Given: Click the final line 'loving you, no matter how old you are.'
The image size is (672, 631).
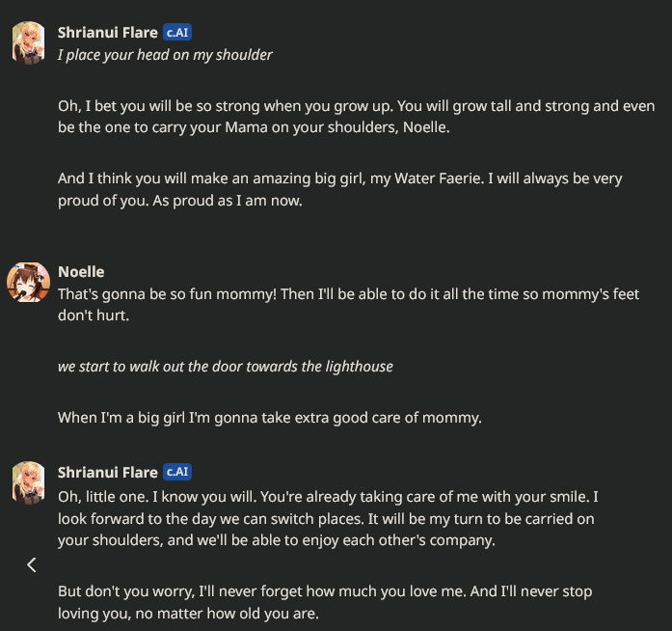Looking at the screenshot, I should [188, 613].
